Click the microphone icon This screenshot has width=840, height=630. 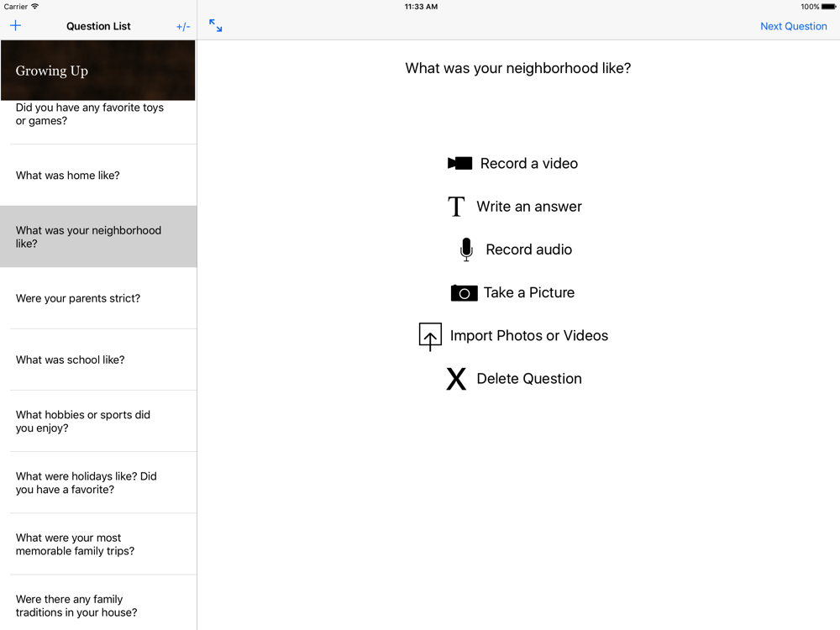466,249
